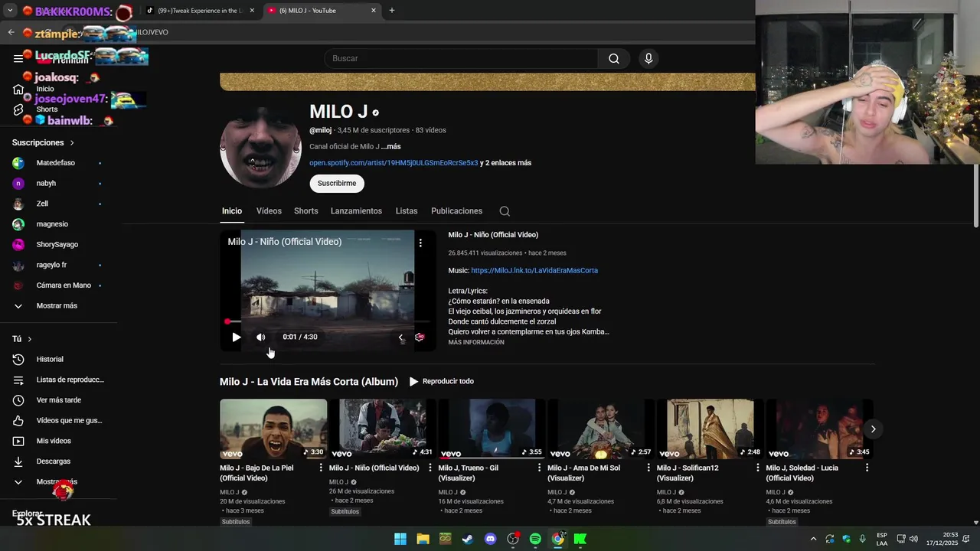
Task: Expand channel description with '...más'
Action: point(391,146)
